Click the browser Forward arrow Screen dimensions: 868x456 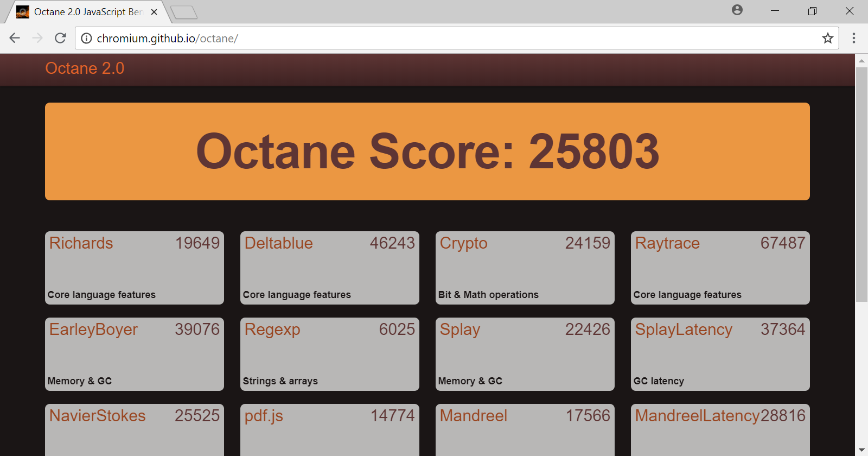point(37,38)
